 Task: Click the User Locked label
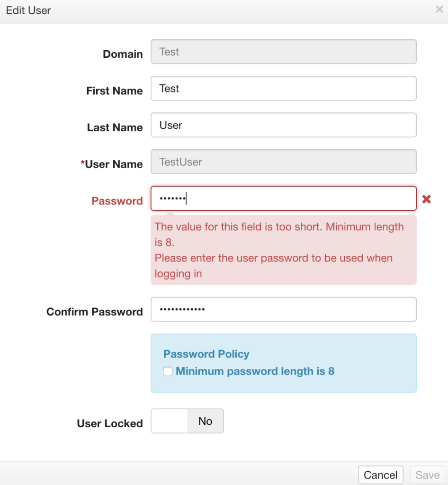[110, 423]
